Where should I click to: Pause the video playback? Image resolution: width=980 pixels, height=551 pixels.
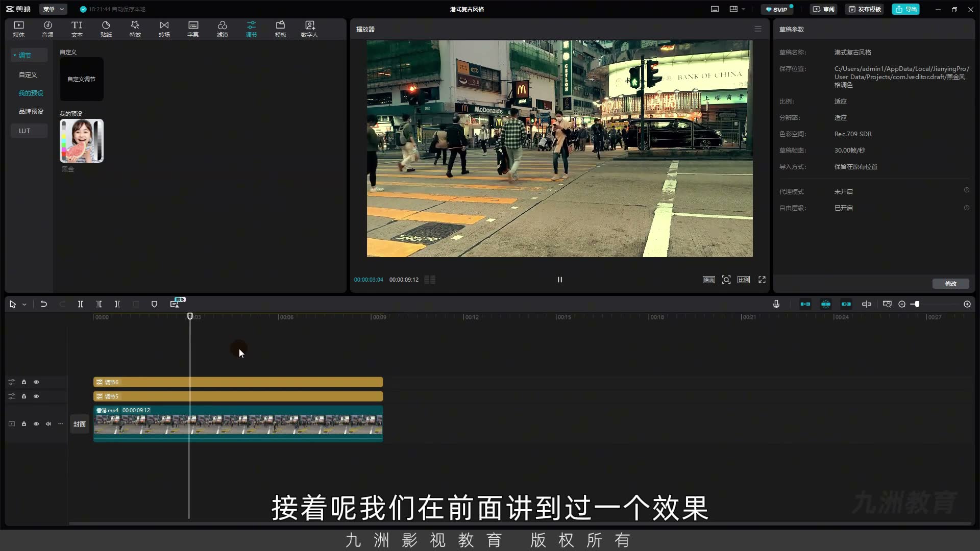(559, 280)
